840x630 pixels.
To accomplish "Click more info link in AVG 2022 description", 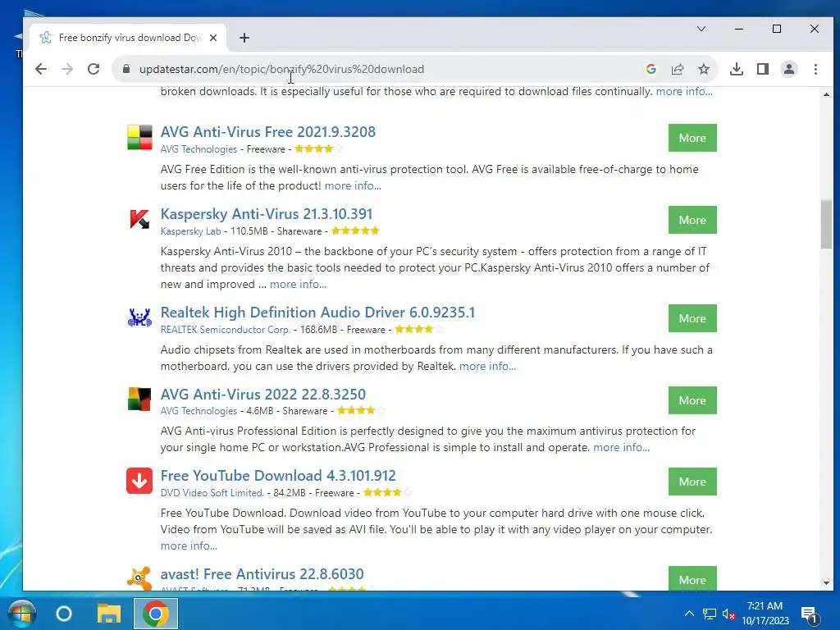I will [622, 447].
